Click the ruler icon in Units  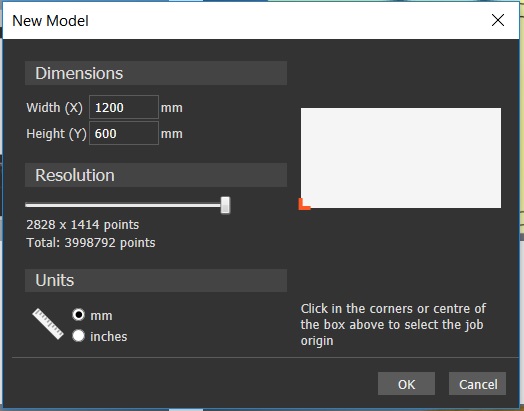click(x=48, y=324)
